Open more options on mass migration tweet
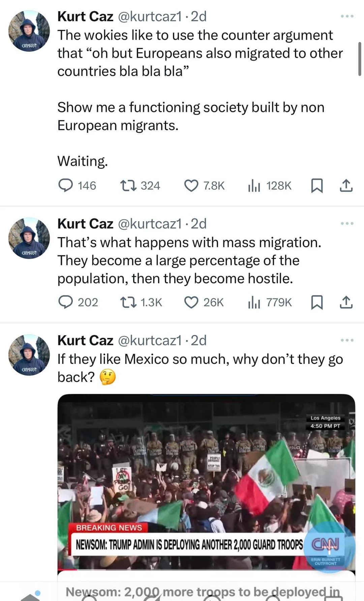Screen dimensions: 364x601 tap(347, 223)
